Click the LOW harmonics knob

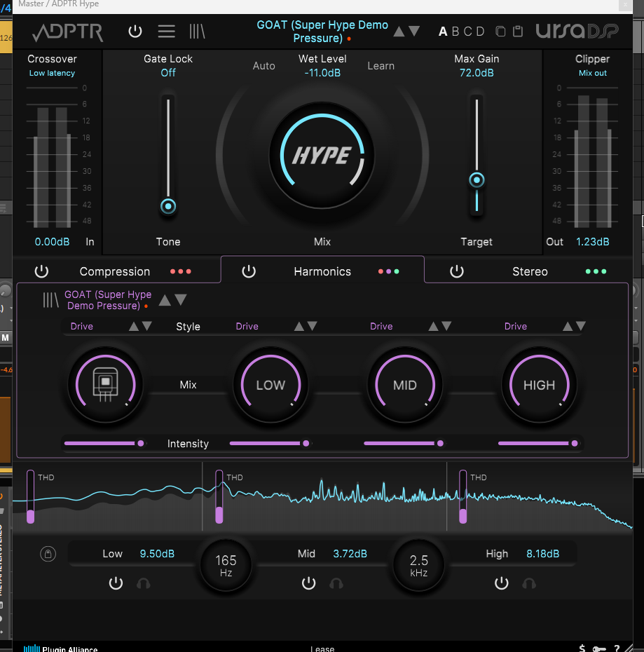(270, 385)
